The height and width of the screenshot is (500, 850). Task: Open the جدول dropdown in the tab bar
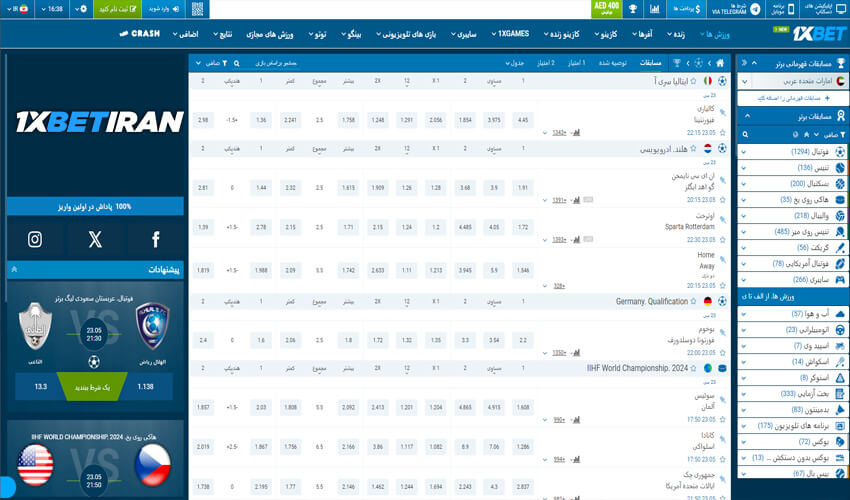(x=514, y=63)
